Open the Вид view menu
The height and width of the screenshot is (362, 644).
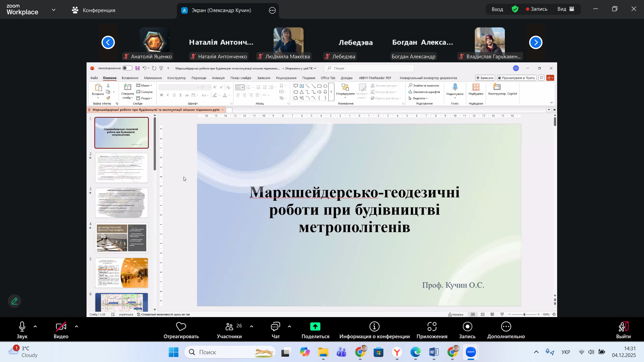click(x=566, y=9)
